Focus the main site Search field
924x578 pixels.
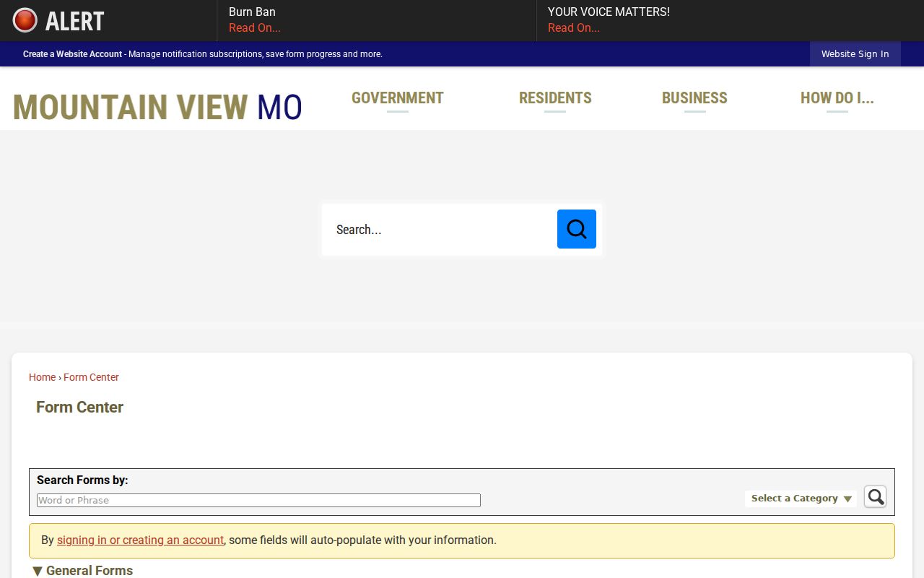440,230
